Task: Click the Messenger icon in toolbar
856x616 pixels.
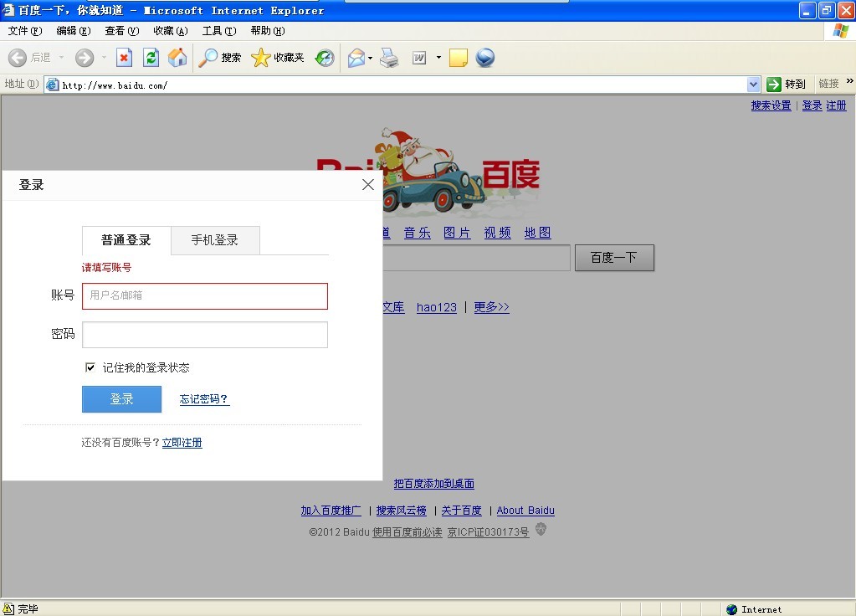Action: [x=485, y=58]
